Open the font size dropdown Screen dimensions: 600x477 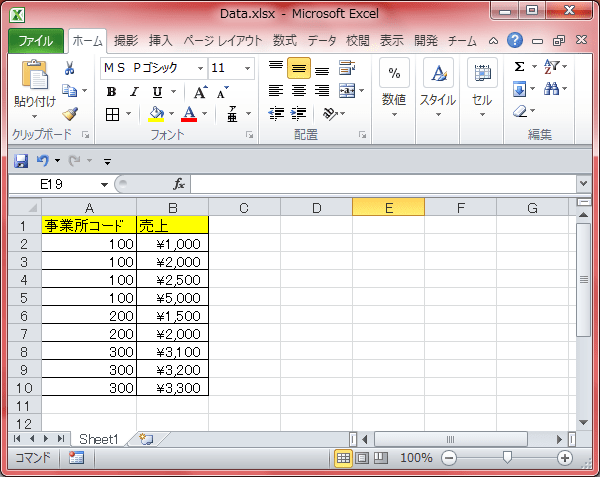(x=247, y=68)
